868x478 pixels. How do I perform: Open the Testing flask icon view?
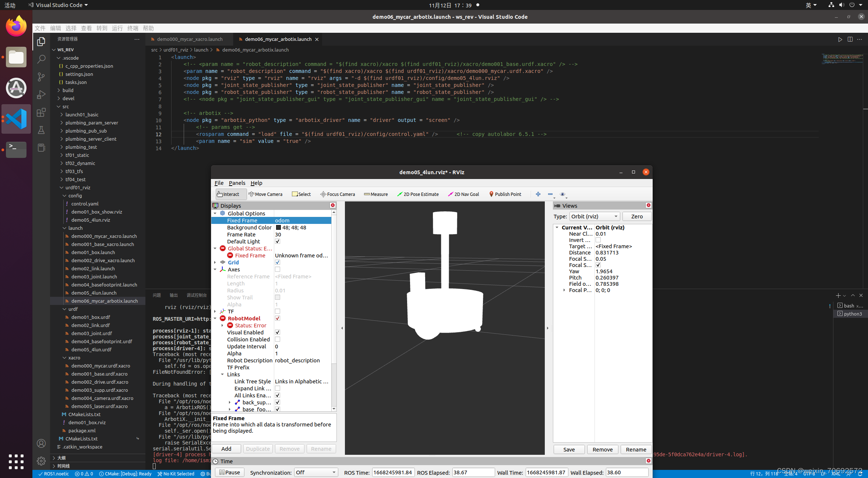point(41,130)
